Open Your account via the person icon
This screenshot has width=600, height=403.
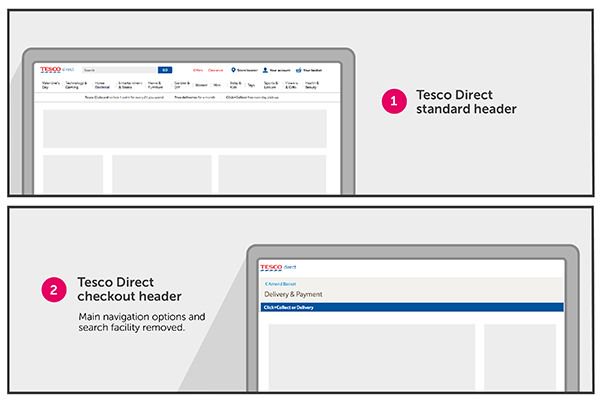265,70
